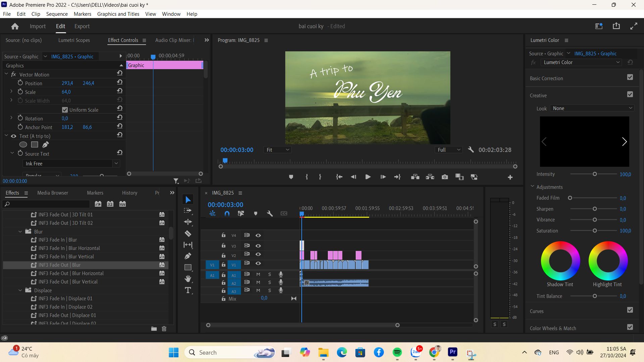
Task: Go to the Export workspace
Action: (x=82, y=26)
